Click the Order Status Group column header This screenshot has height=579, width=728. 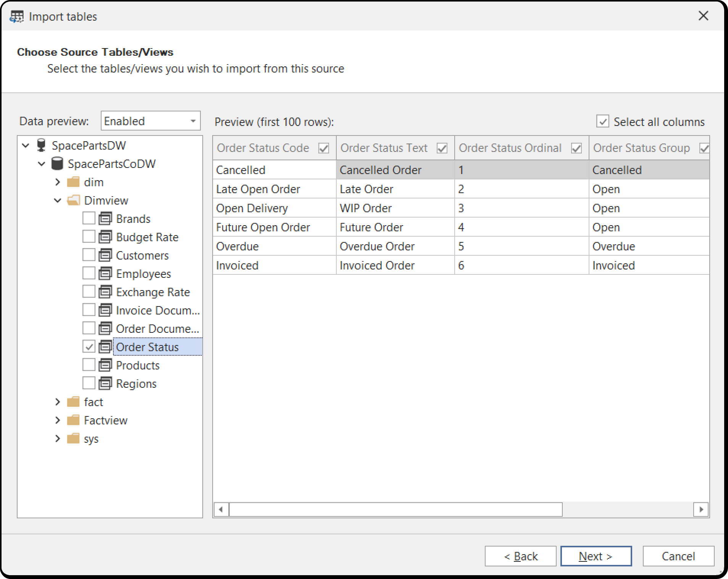click(x=649, y=148)
